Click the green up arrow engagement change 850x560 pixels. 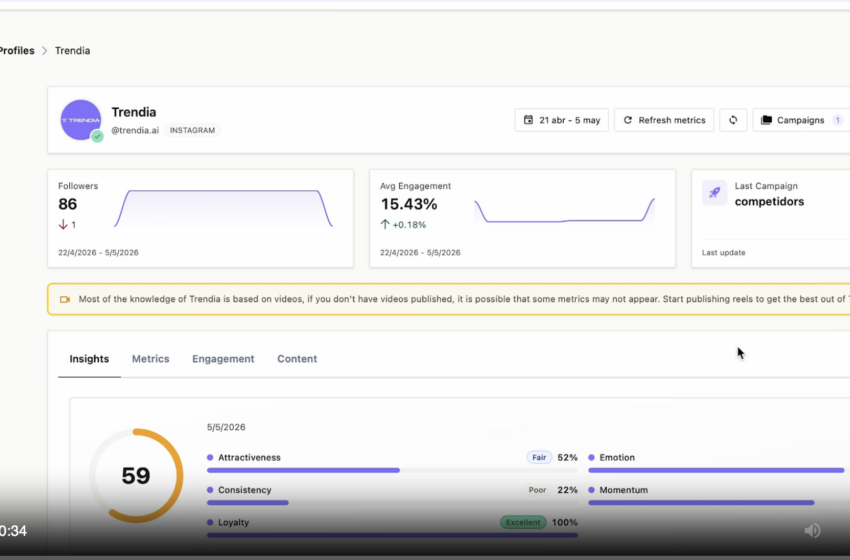385,224
